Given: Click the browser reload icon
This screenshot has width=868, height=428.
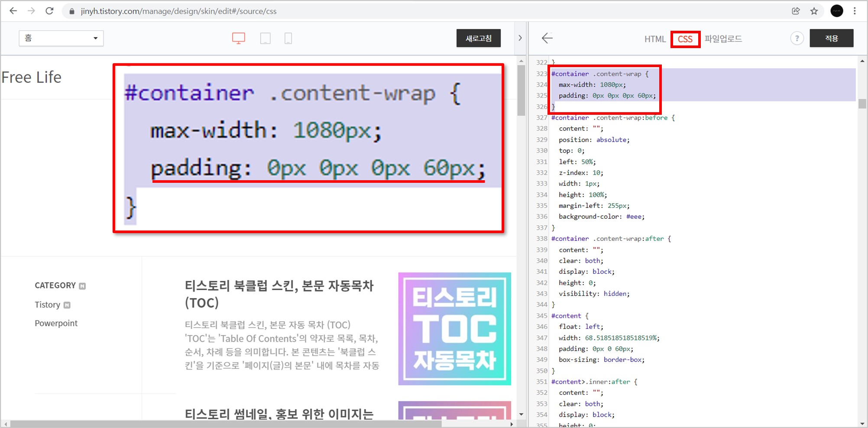Looking at the screenshot, I should [49, 11].
